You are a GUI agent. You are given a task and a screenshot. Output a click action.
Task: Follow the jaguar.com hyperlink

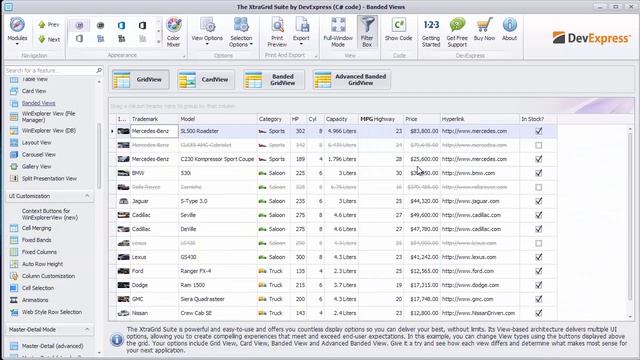coord(470,201)
